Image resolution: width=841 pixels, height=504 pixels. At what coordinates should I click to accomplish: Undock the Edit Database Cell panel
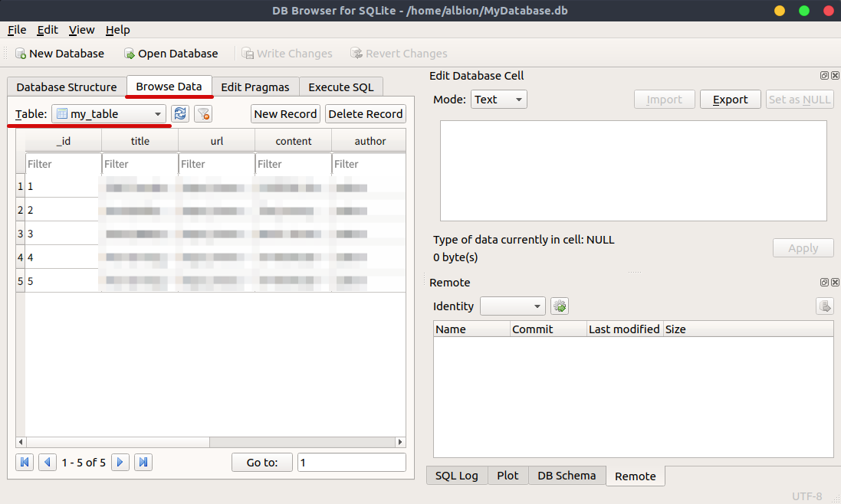click(x=824, y=75)
